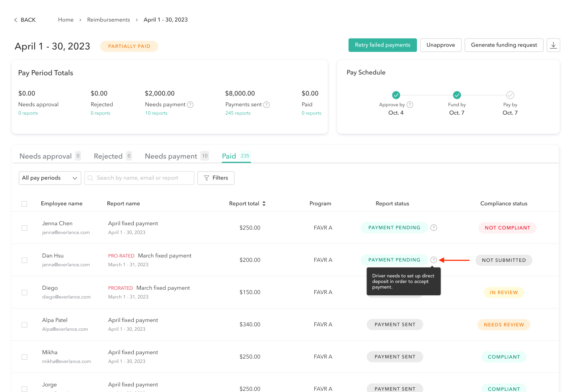Screen dimensions: 573x392
Task: Select the checkbox on Jenna Chen's row
Action: (x=24, y=228)
